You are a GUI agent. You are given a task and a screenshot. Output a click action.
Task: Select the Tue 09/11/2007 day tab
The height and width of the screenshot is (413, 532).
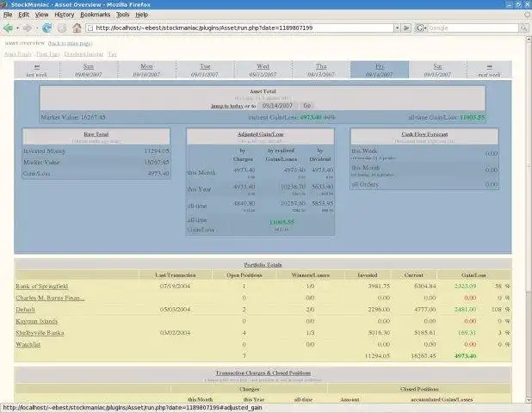tap(205, 70)
